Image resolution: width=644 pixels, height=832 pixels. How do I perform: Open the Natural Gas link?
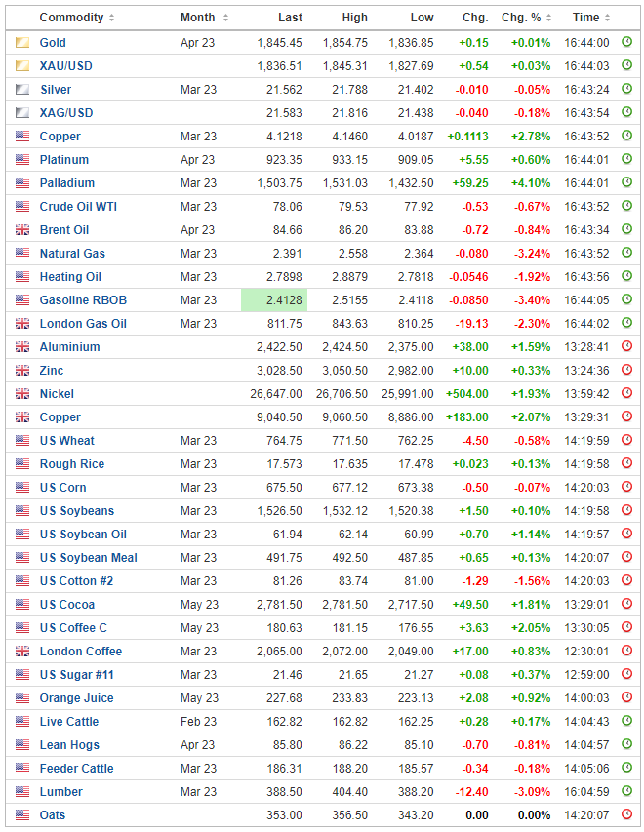[72, 253]
